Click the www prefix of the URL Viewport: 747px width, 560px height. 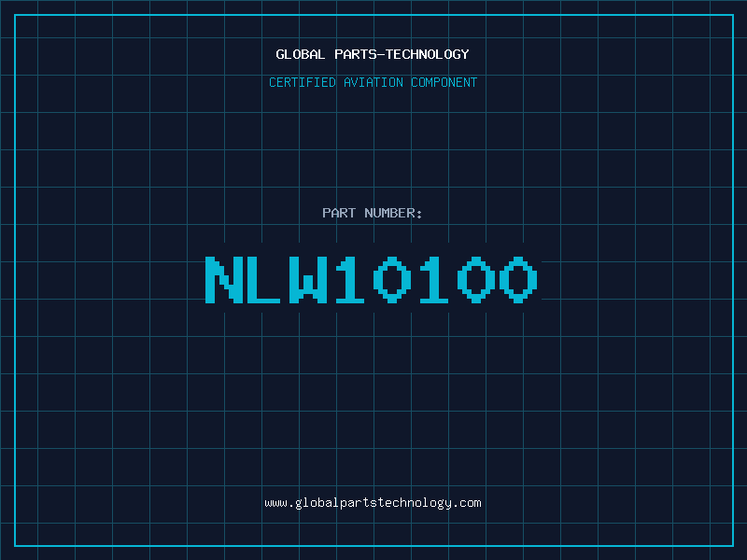[276, 503]
